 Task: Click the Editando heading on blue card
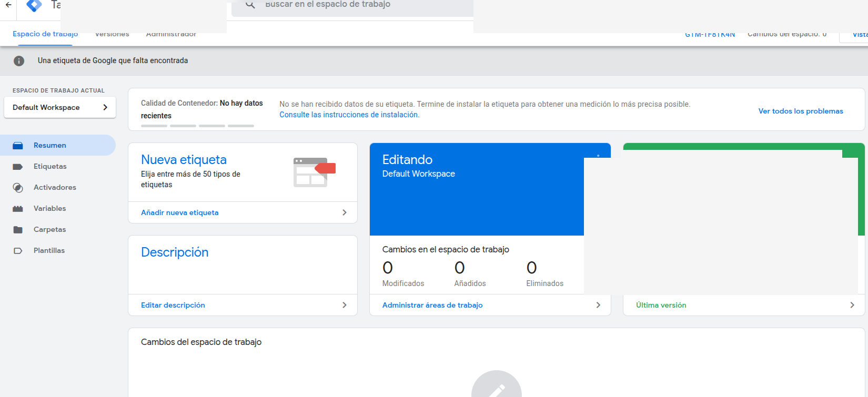(407, 159)
